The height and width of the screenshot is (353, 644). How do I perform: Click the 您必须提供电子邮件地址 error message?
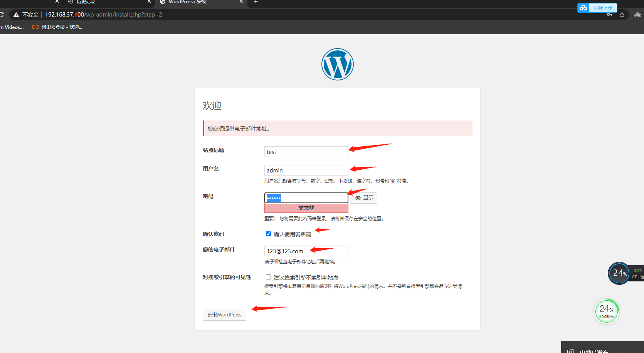pyautogui.click(x=338, y=129)
